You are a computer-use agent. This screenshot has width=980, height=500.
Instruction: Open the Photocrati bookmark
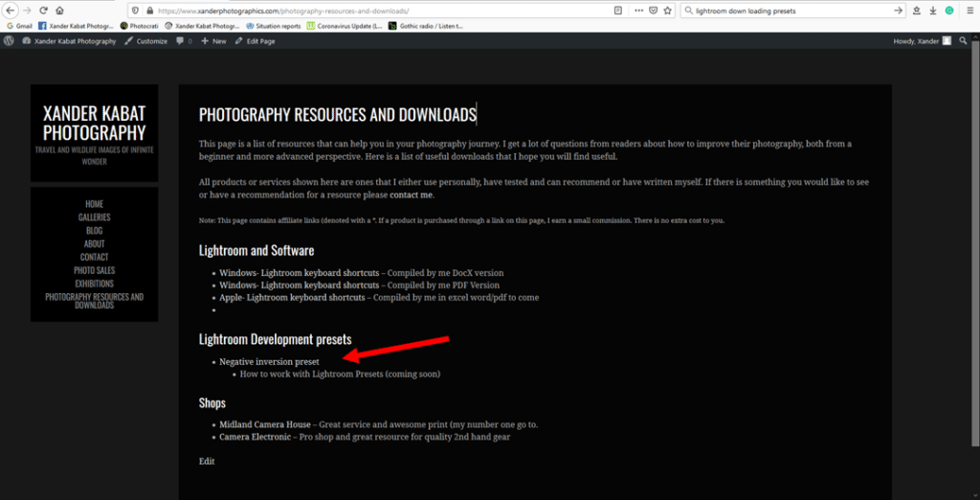(139, 26)
